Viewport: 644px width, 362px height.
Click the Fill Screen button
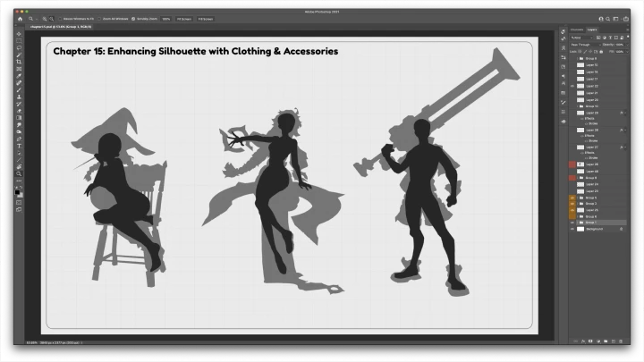pyautogui.click(x=206, y=19)
